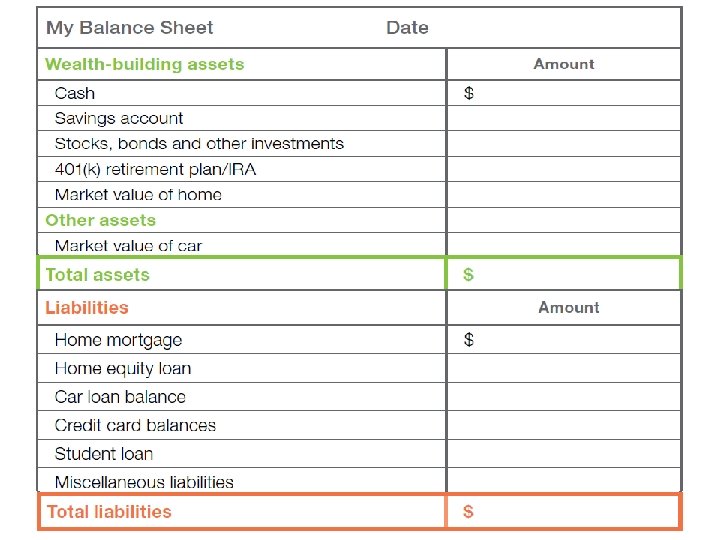Click the Home equity loan label
The height and width of the screenshot is (540, 720).
tap(122, 369)
